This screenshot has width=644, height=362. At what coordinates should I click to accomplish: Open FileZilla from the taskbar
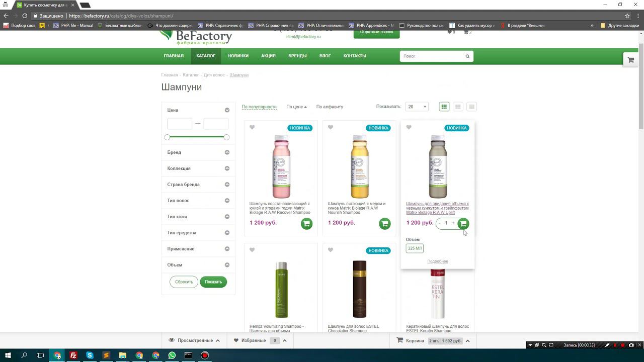coord(73,355)
